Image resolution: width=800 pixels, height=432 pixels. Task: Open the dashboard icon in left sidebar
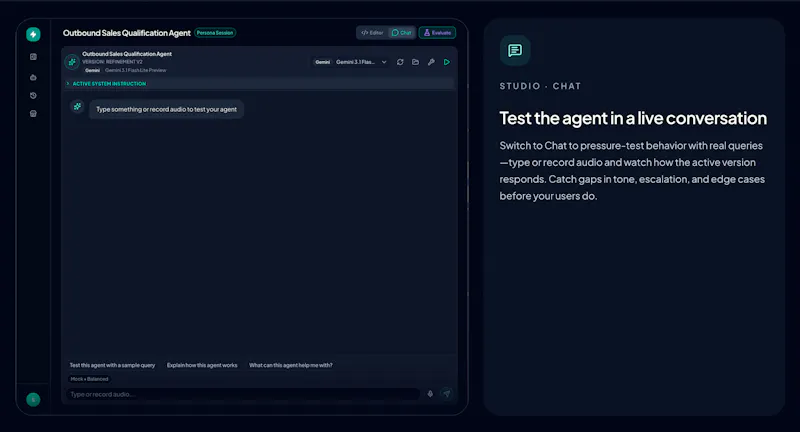tap(33, 57)
